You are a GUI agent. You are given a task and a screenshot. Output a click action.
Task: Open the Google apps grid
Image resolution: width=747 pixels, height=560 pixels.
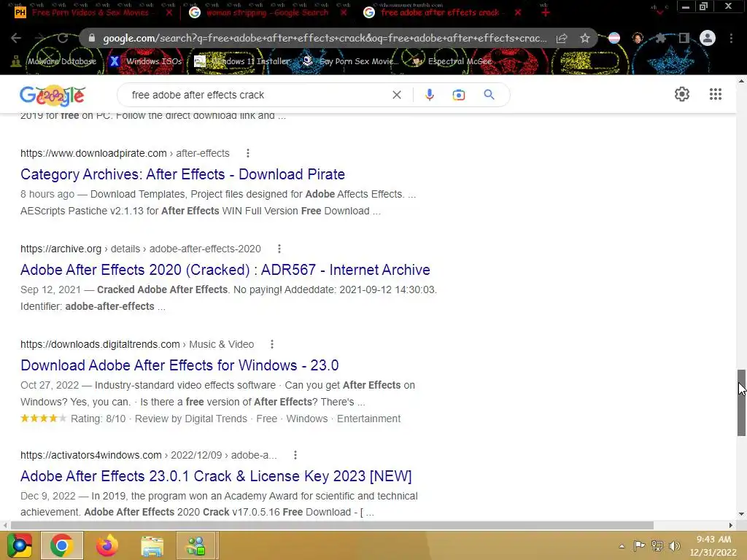(715, 94)
